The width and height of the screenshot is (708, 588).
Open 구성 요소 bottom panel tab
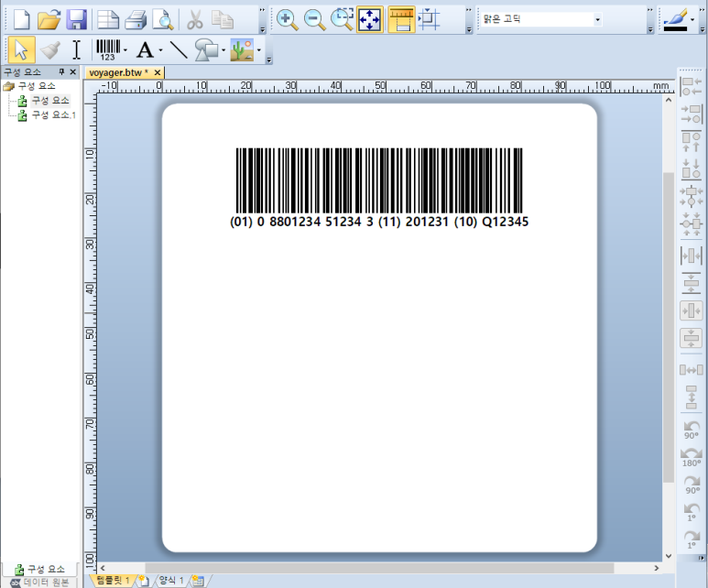click(40, 569)
